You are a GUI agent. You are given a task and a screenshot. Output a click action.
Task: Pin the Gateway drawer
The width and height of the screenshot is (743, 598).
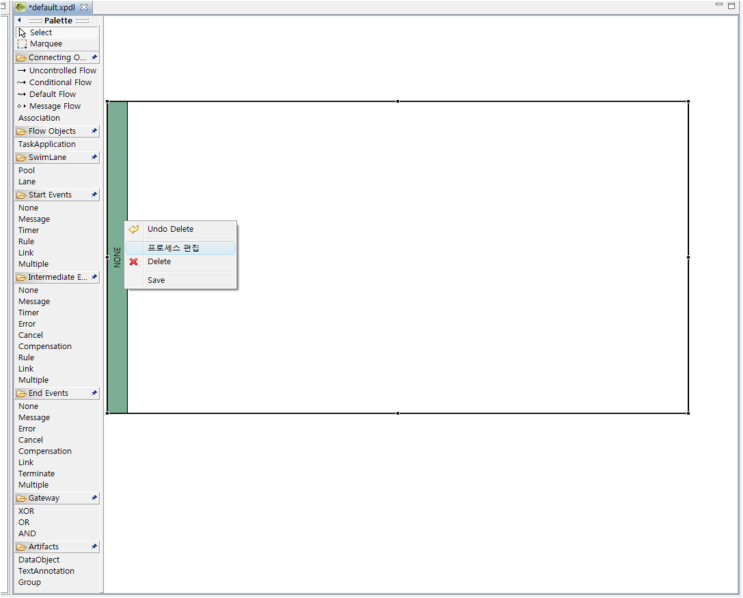coord(94,498)
